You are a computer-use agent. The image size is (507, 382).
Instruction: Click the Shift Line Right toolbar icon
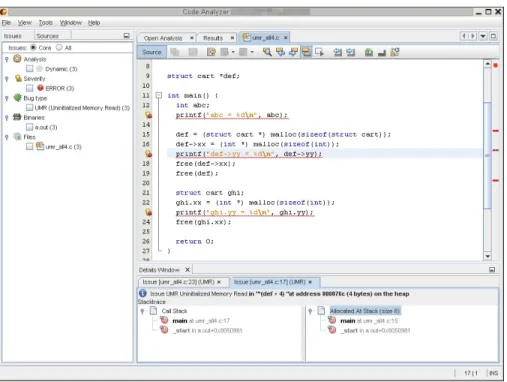(350, 52)
